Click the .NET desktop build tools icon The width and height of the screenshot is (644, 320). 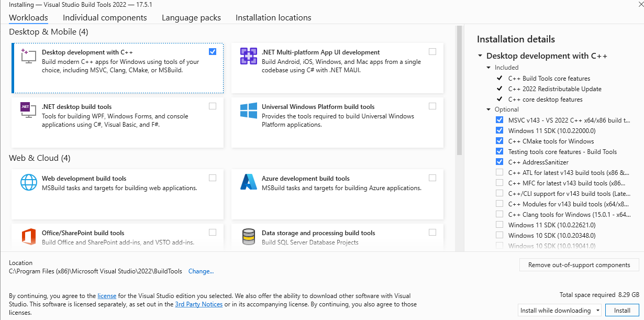[28, 111]
